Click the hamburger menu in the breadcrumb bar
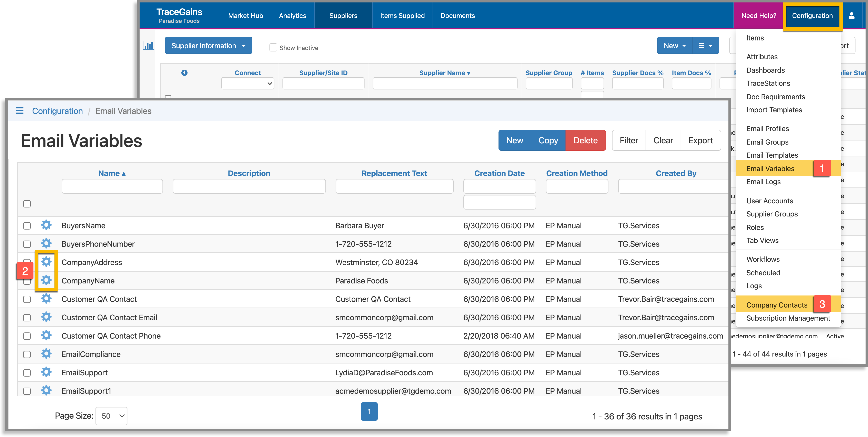The height and width of the screenshot is (437, 868). click(x=20, y=111)
